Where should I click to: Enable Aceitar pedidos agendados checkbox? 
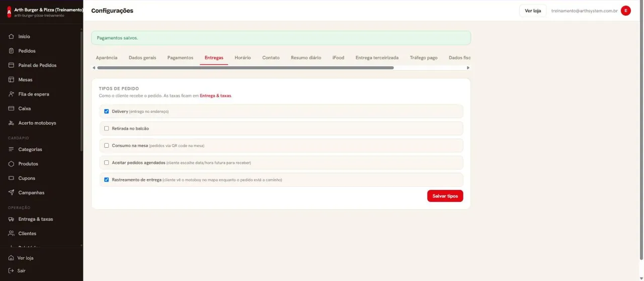[106, 163]
